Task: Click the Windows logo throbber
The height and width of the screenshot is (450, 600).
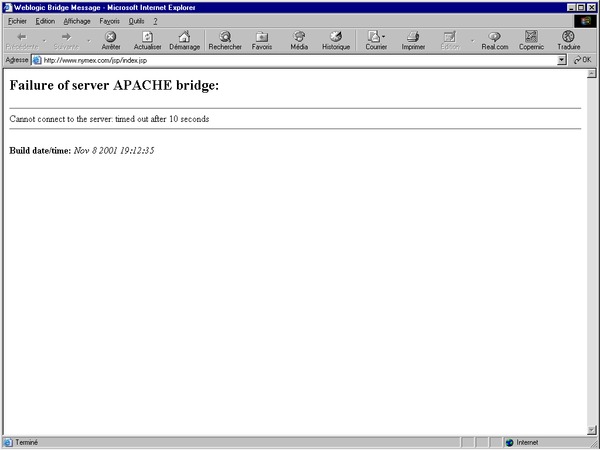Action: click(x=585, y=21)
